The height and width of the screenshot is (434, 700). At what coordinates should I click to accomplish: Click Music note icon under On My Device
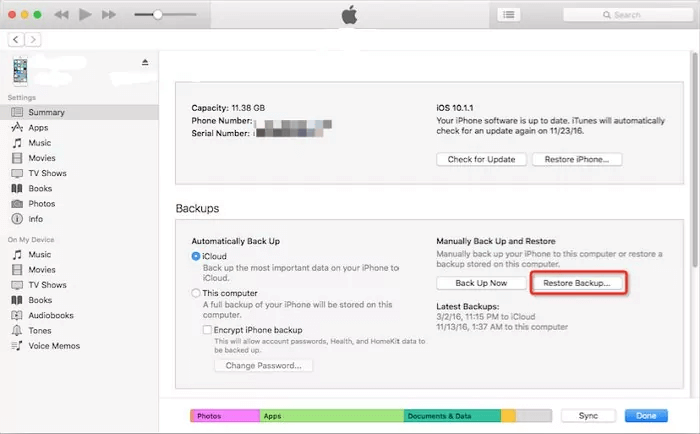(x=17, y=255)
